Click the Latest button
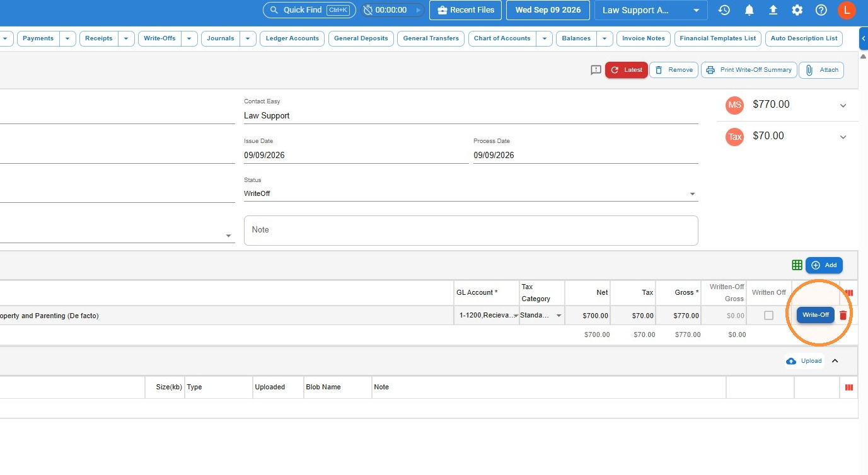 point(627,70)
